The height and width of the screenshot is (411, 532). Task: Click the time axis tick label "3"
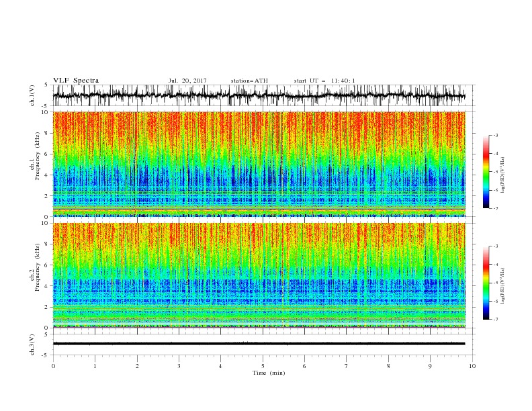tap(179, 366)
